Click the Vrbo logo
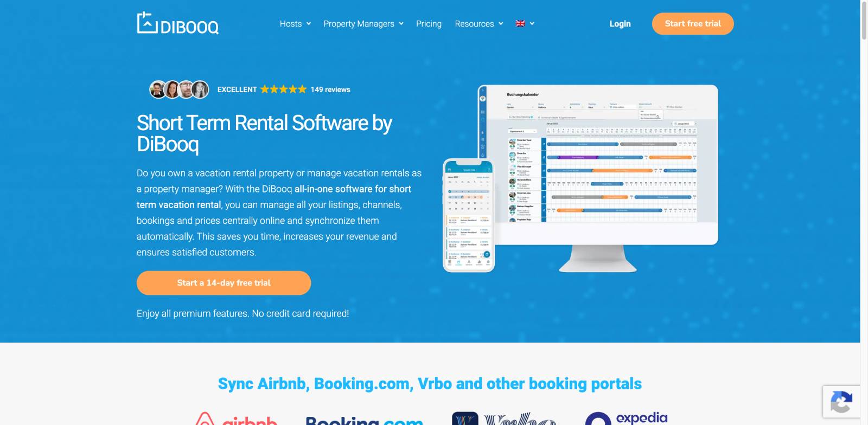 point(505,418)
